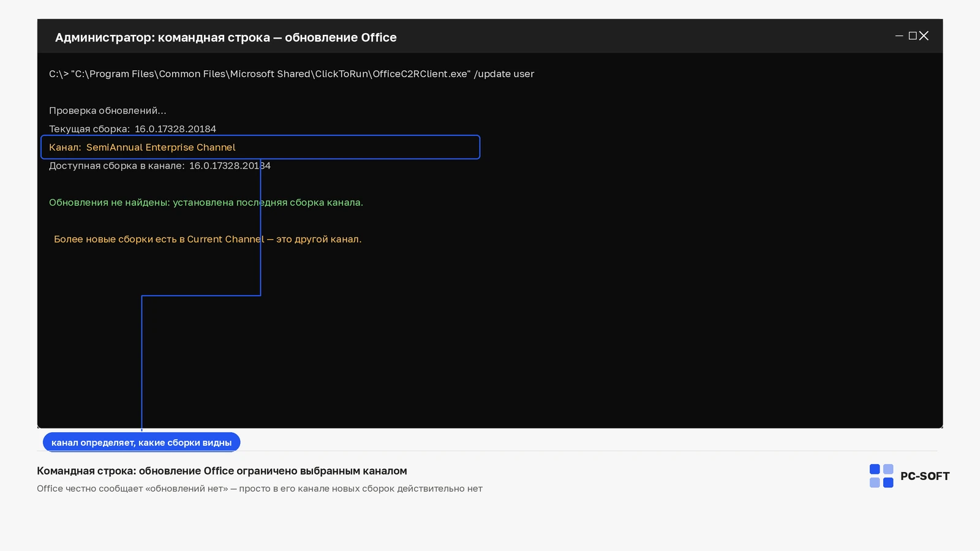Select the 'Доступная сборка в канале' line
This screenshot has height=551, width=980.
[160, 166]
